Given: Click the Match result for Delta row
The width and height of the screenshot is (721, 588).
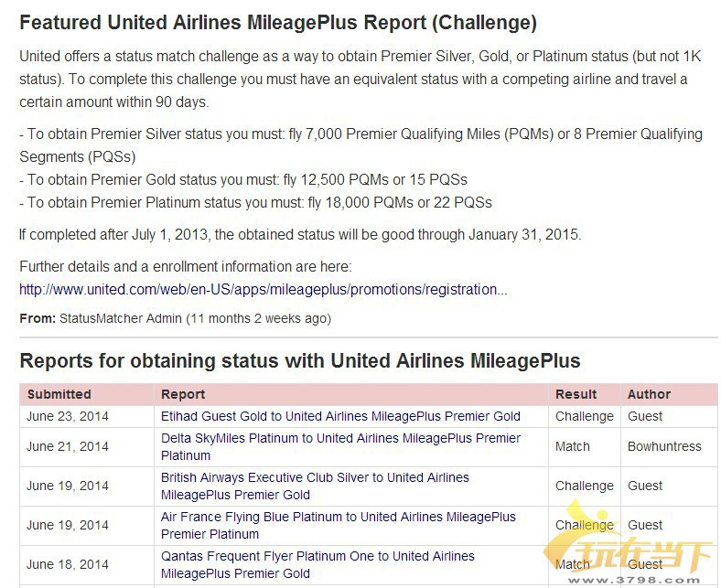Looking at the screenshot, I should [573, 446].
